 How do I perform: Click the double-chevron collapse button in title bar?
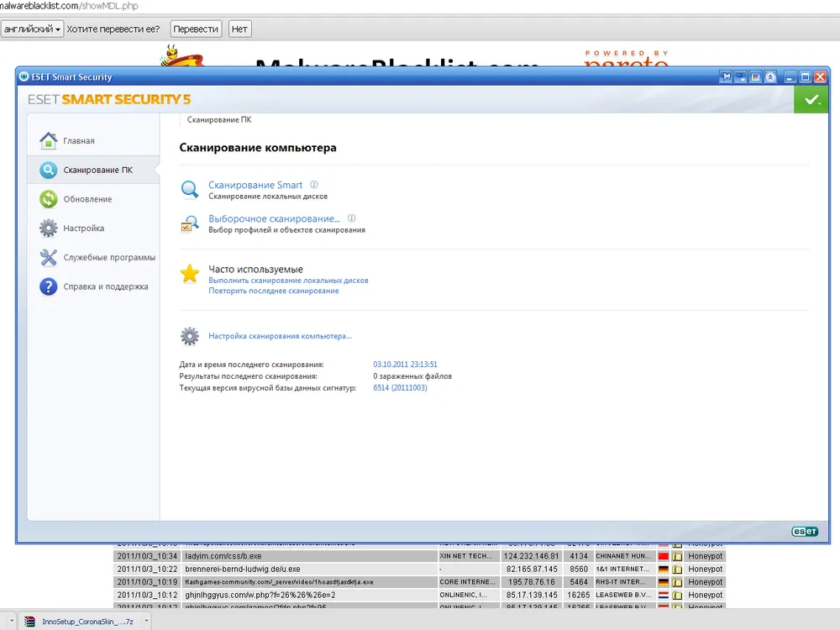(771, 77)
